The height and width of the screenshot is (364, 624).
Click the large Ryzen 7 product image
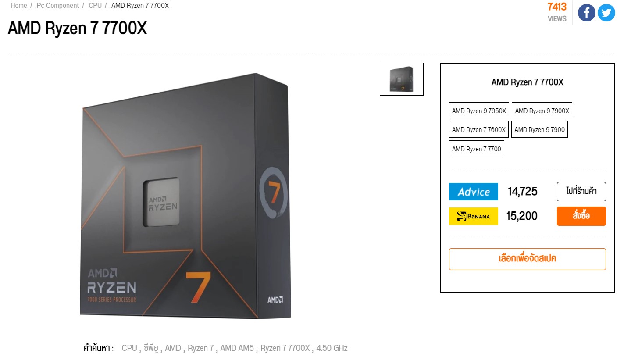(185, 196)
